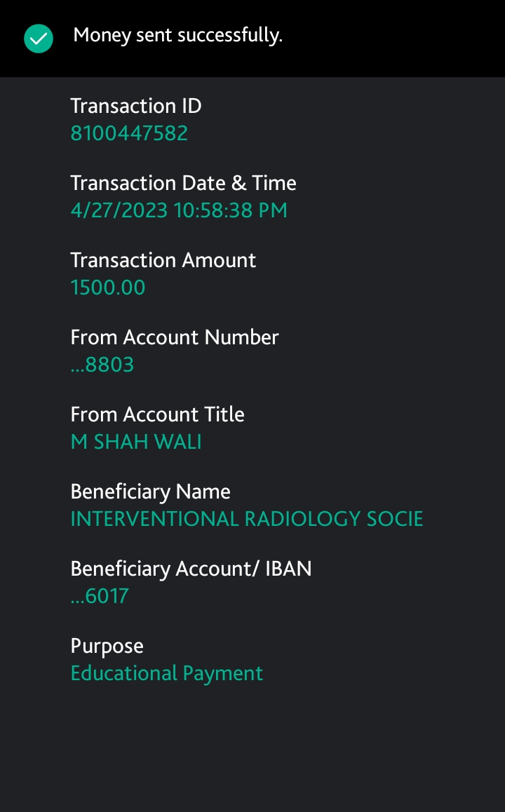
Task: Tap the green success checkmark icon
Action: click(x=39, y=39)
